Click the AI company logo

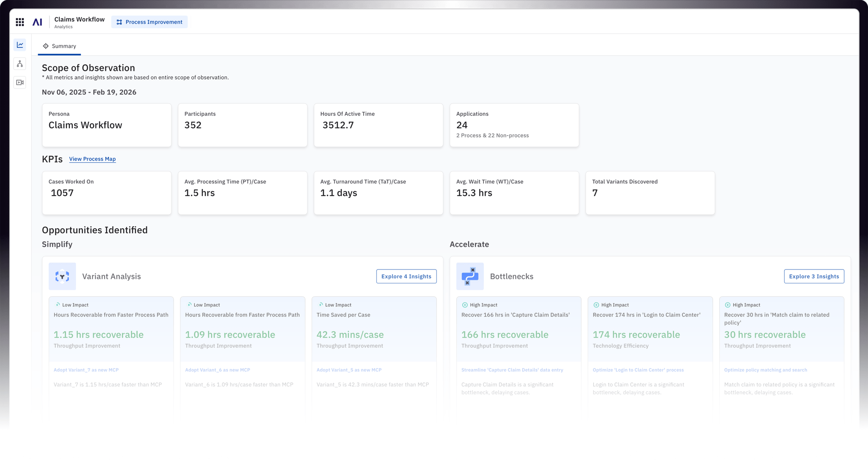38,22
